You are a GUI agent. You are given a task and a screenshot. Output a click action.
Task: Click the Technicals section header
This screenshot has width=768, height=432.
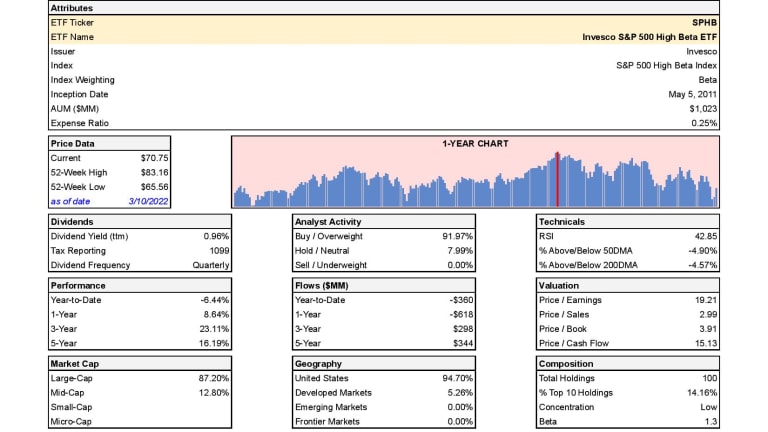point(561,222)
